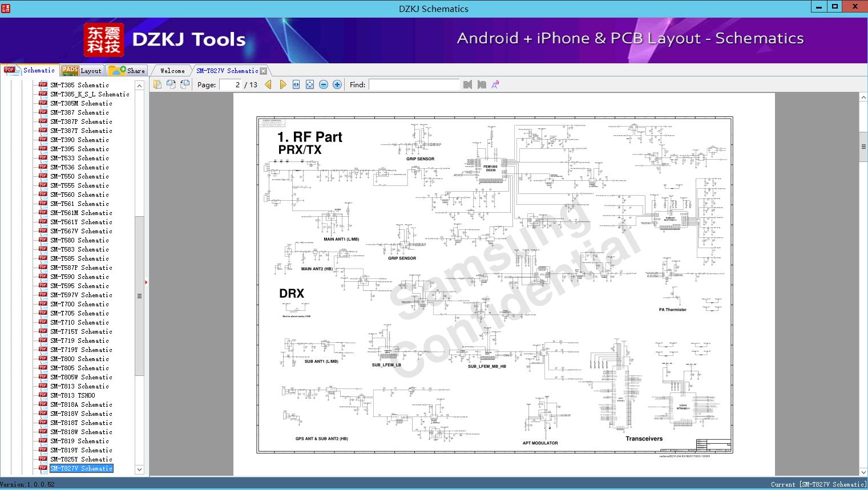Viewport: 868px width, 490px height.
Task: Zoom out with the minus icon
Action: coord(324,84)
